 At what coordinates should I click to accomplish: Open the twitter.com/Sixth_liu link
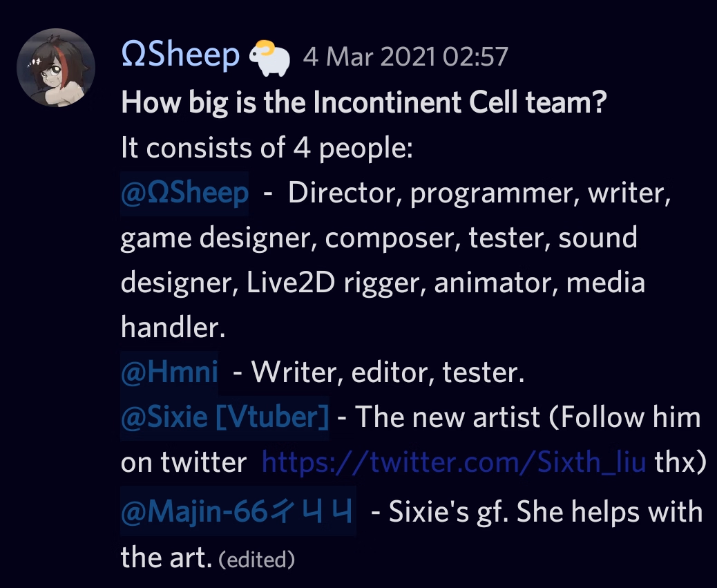tap(454, 462)
